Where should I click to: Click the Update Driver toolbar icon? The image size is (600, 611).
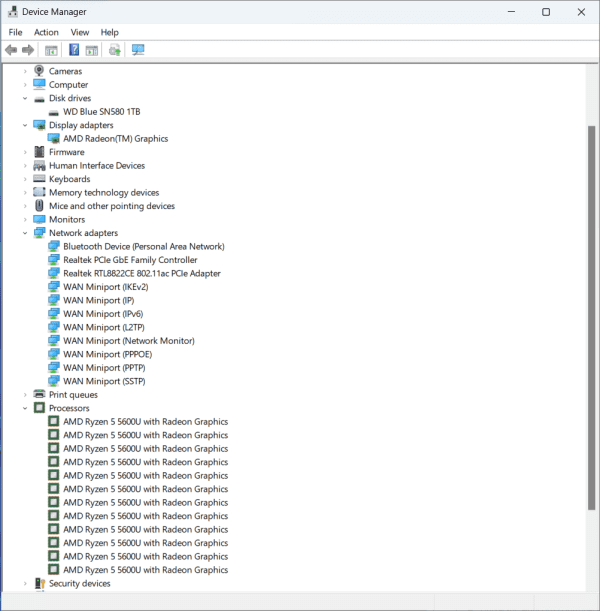pos(115,50)
